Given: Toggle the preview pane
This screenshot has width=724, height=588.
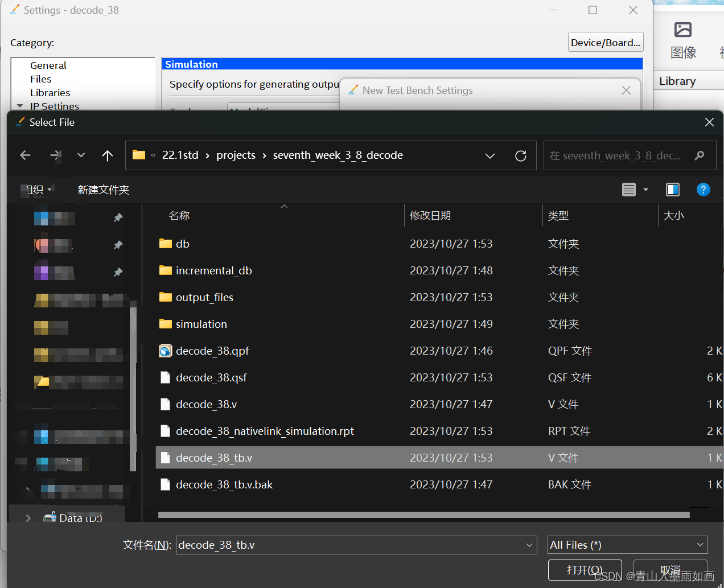Looking at the screenshot, I should pos(672,189).
